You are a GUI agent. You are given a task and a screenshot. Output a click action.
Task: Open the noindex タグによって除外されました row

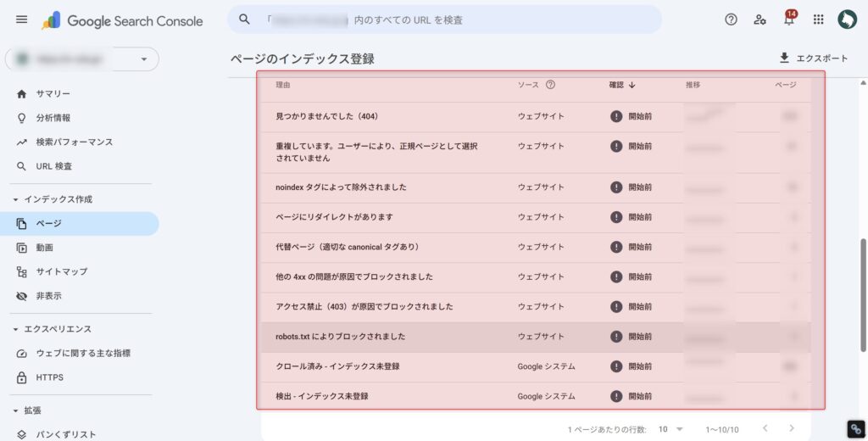click(536, 187)
